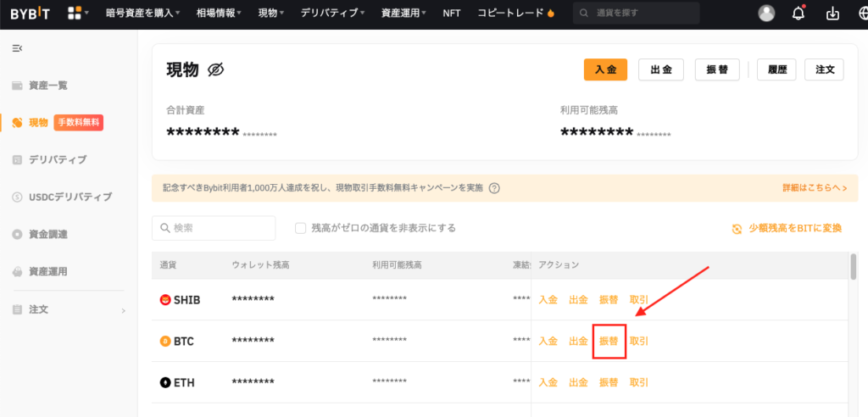This screenshot has height=417, width=868.
Task: Open the NFT menu item
Action: pyautogui.click(x=452, y=14)
